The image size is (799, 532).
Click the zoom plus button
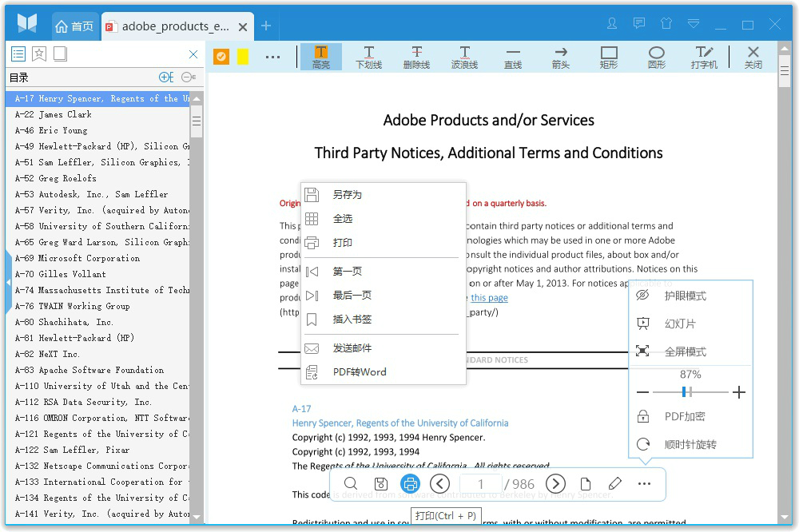(738, 392)
